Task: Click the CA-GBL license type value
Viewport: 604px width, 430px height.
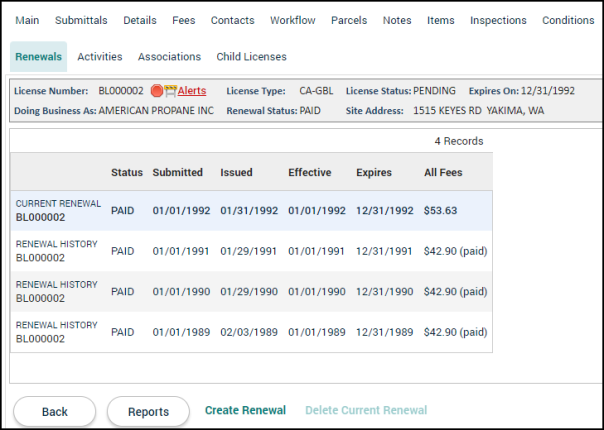Action: click(x=316, y=91)
